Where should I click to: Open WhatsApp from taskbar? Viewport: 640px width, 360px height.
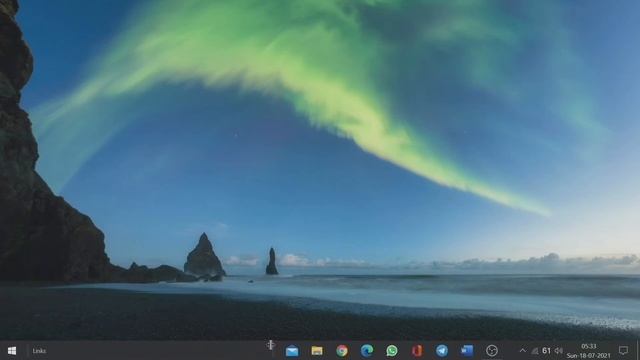point(392,351)
